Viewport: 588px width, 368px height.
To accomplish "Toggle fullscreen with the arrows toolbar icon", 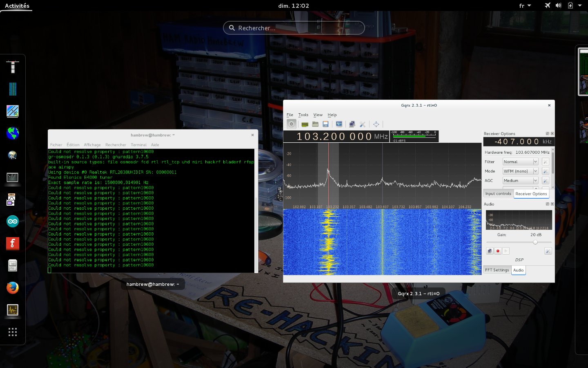I will click(376, 124).
